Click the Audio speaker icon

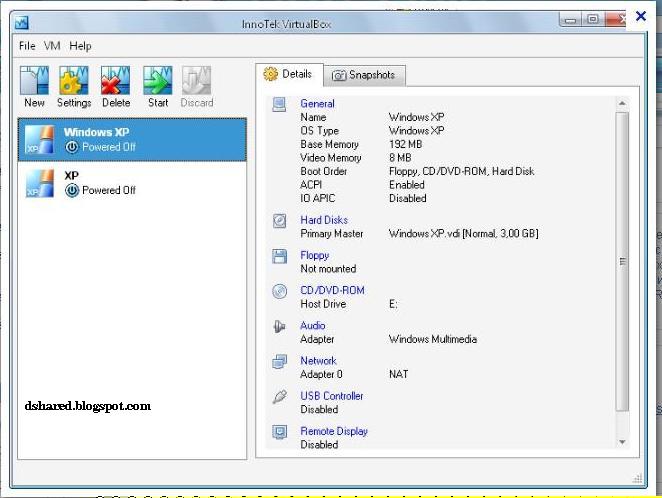[x=279, y=326]
